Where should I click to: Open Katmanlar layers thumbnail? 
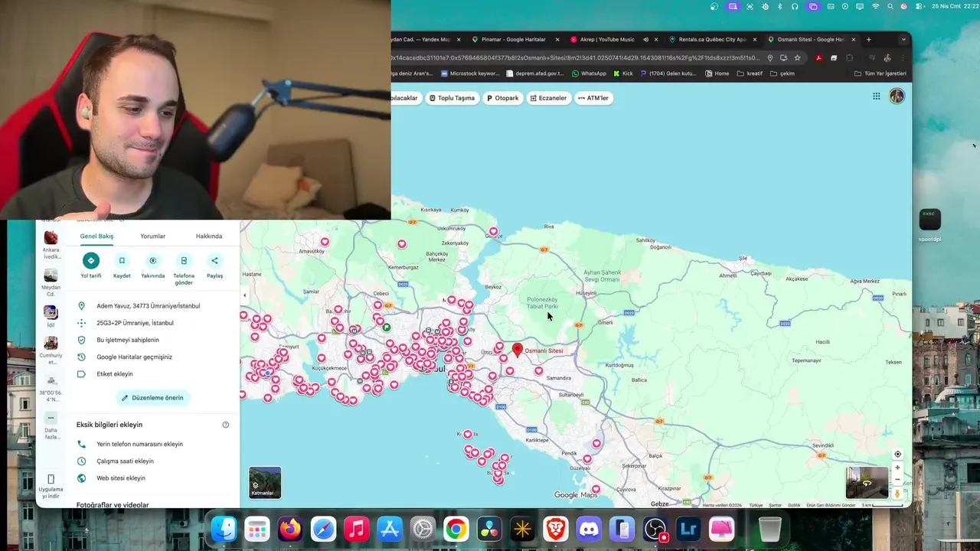pyautogui.click(x=265, y=482)
